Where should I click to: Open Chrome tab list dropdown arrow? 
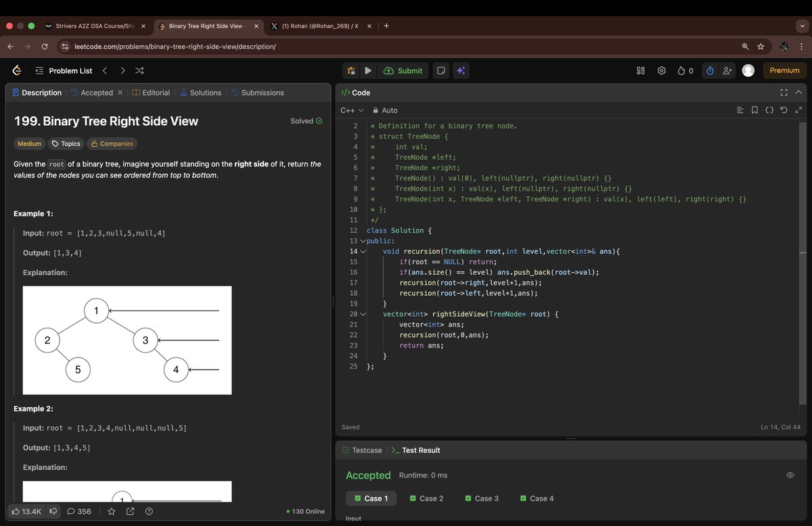(802, 26)
